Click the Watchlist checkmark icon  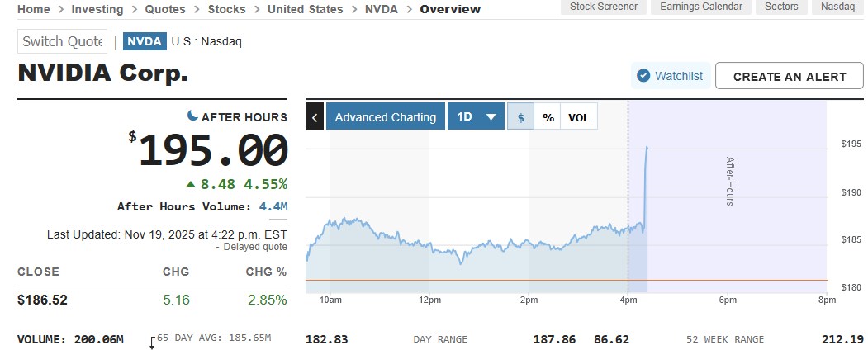point(643,76)
